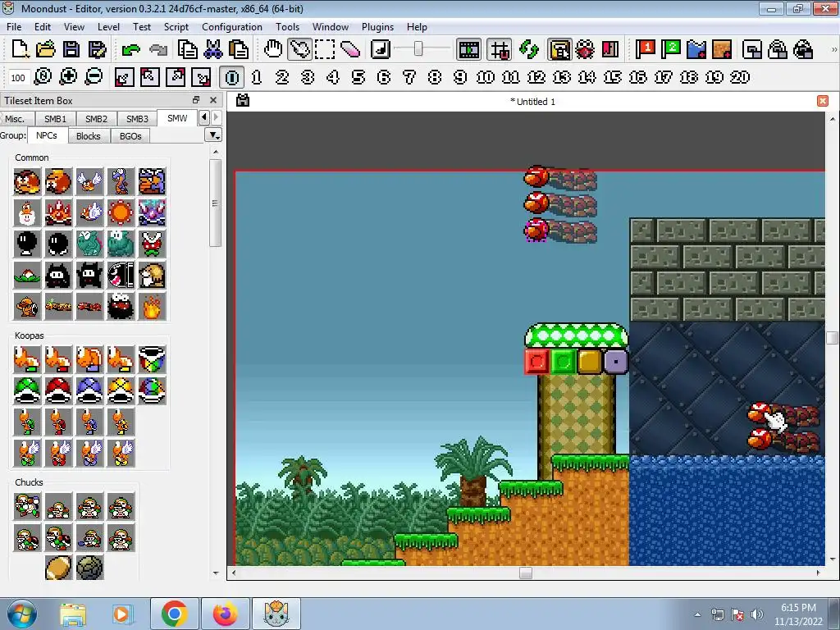Click the zoom percentage field showing 100
The image size is (840, 630).
click(18, 78)
